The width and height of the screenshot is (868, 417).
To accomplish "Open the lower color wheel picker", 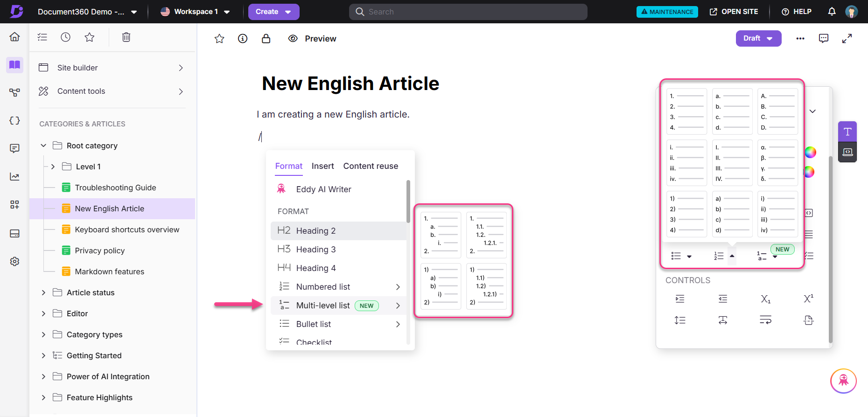I will click(809, 172).
